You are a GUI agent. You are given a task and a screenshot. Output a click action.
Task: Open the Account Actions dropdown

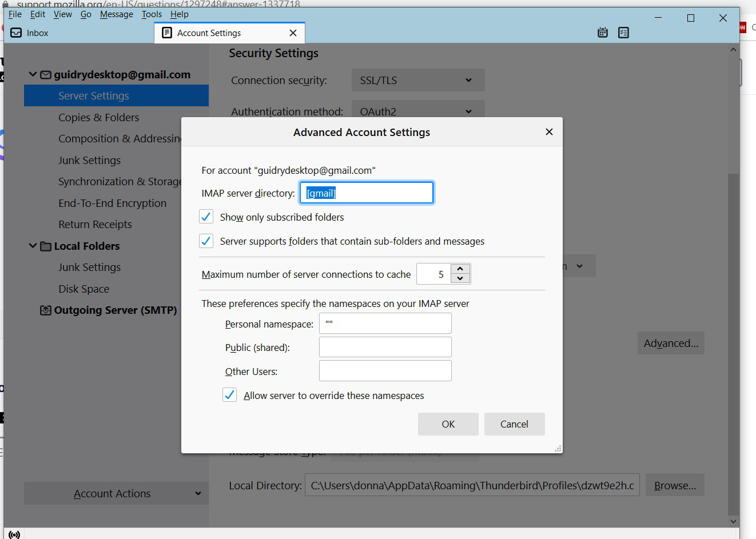tap(116, 493)
